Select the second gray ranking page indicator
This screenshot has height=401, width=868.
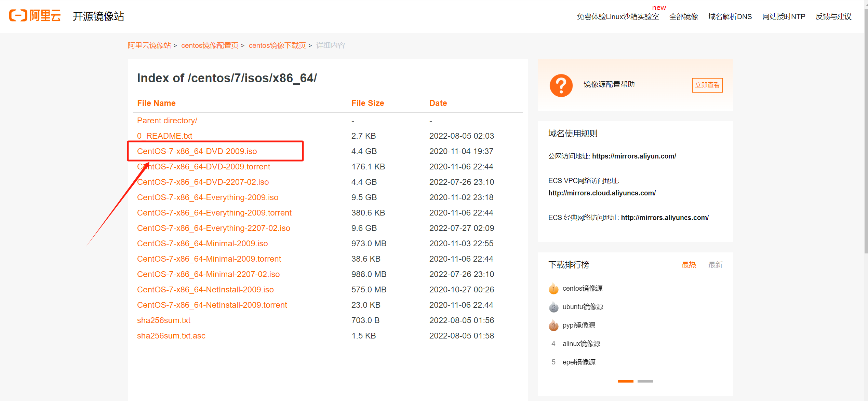click(x=645, y=381)
